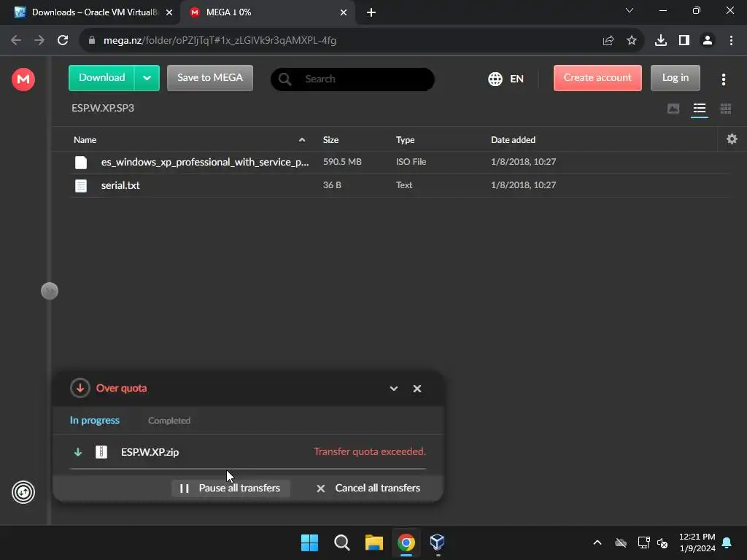Open Chrome three-dot menu
The width and height of the screenshot is (747, 560).
coord(731,41)
